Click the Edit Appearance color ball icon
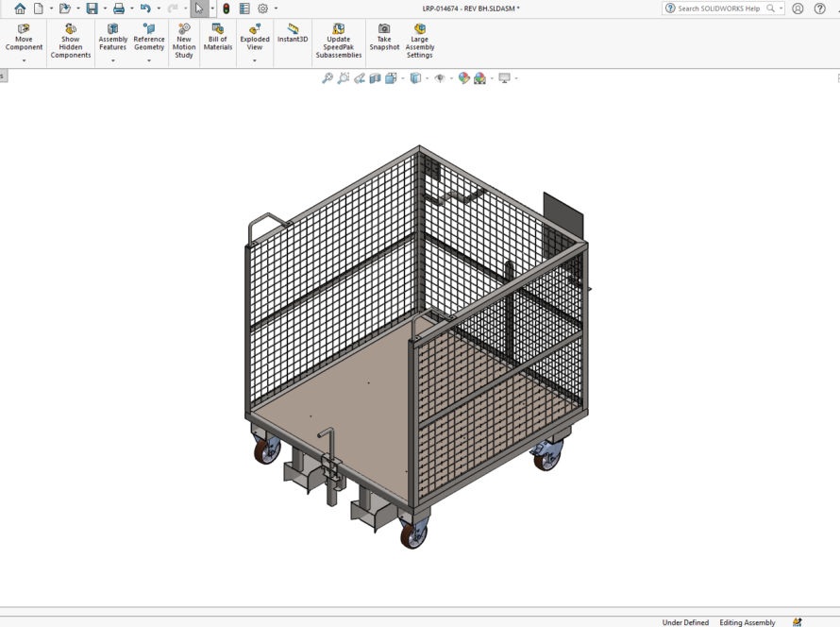840x627 pixels. pos(464,78)
